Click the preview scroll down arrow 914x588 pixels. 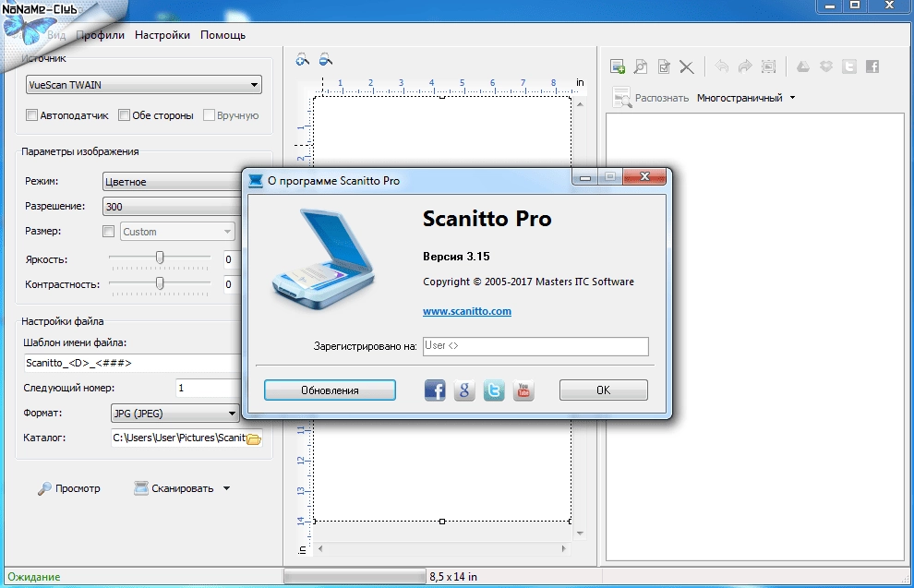pyautogui.click(x=580, y=534)
